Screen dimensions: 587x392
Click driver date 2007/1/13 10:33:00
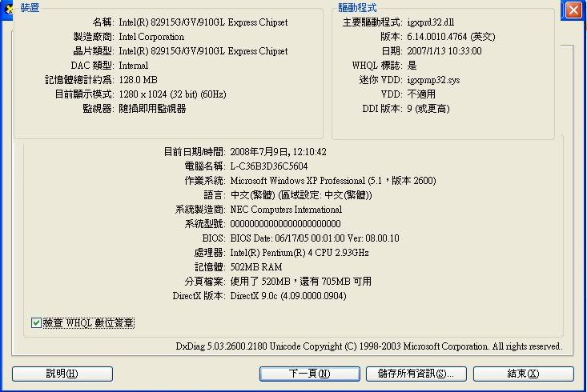click(444, 51)
